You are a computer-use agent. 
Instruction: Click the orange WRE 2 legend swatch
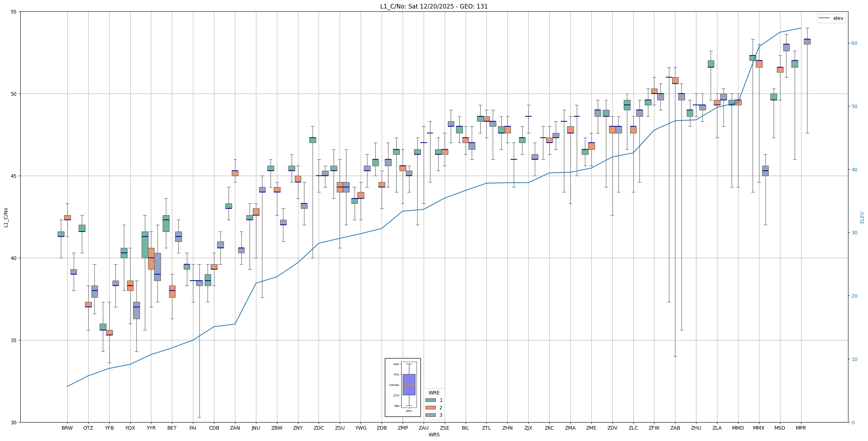coord(430,408)
